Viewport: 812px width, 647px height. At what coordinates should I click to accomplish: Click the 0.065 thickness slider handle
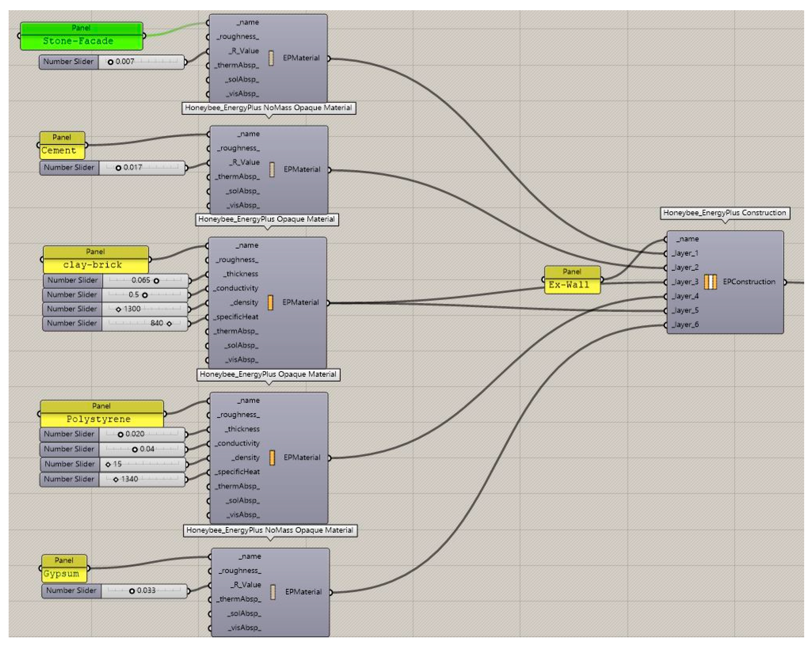pyautogui.click(x=156, y=280)
